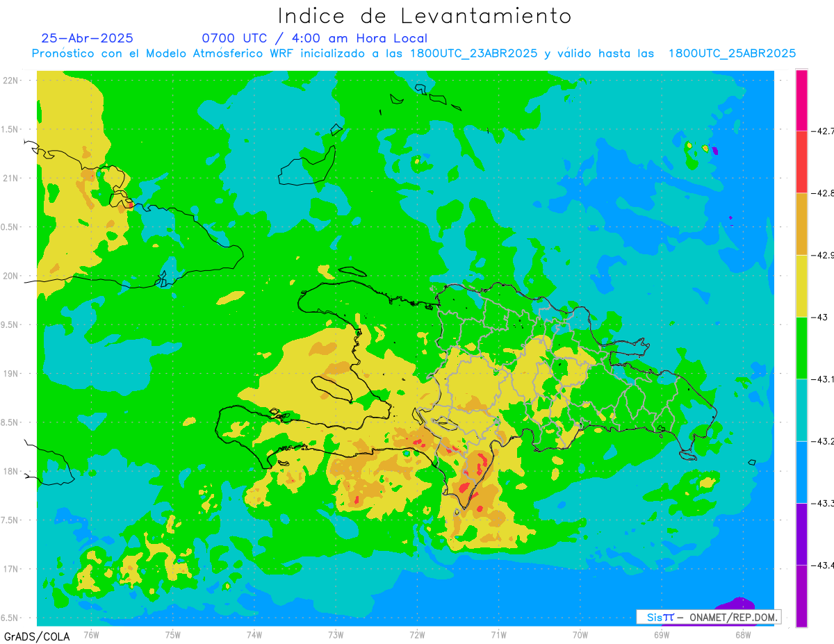This screenshot has height=644, width=834.
Task: Click the '-43.3' legend value
Action: pos(822,503)
